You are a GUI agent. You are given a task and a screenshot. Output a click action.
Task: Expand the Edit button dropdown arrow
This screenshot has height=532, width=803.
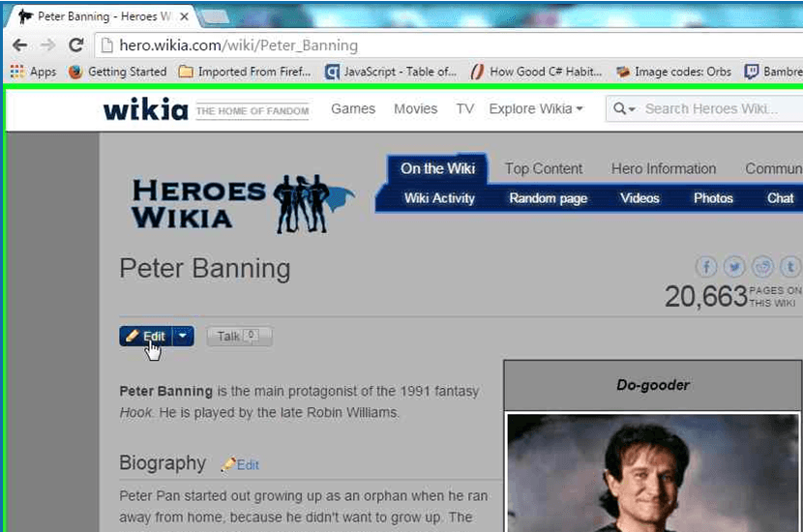(184, 336)
